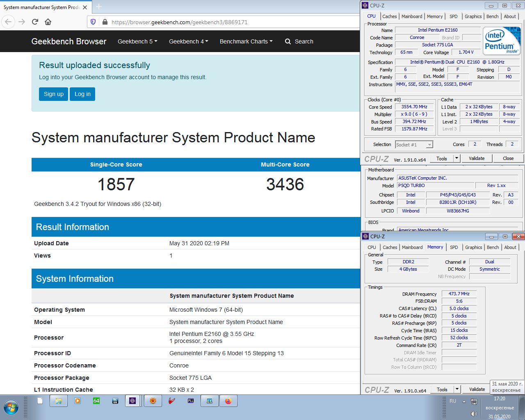Open Tools dropdown arrow in Memory CPU-Z window
The height and width of the screenshot is (420, 525).
[457, 389]
